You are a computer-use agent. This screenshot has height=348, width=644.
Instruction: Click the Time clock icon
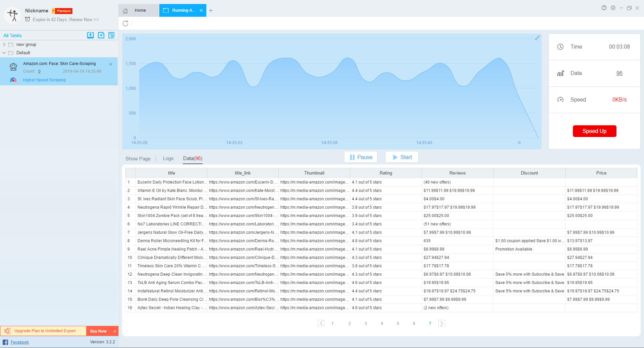point(560,47)
